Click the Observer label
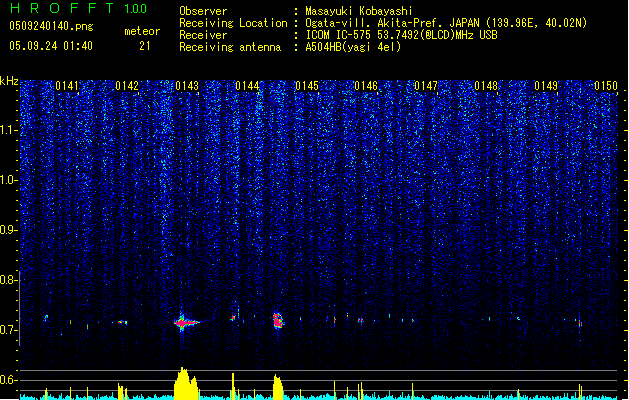 point(203,11)
